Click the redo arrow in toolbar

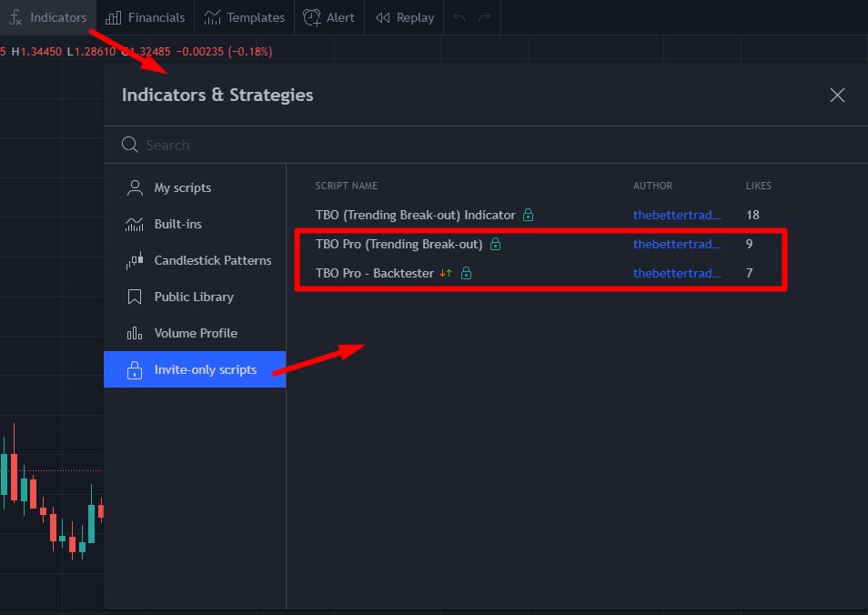(x=484, y=17)
